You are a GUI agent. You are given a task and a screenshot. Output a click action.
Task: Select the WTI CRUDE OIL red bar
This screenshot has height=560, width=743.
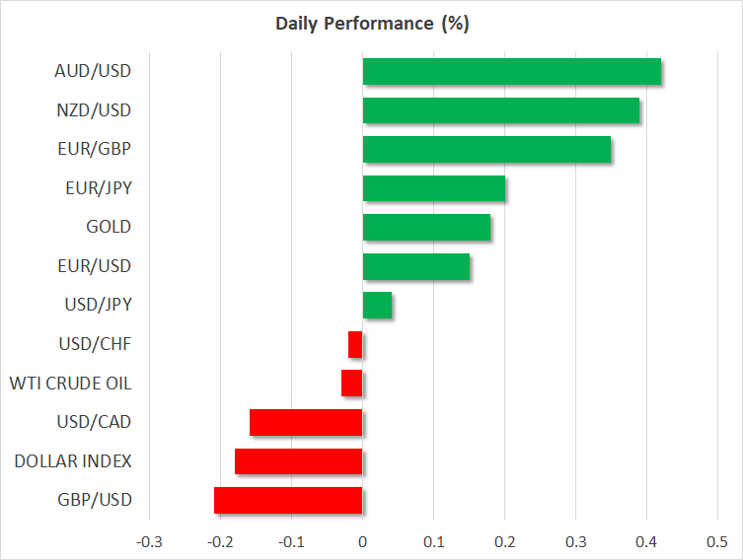pos(352,384)
